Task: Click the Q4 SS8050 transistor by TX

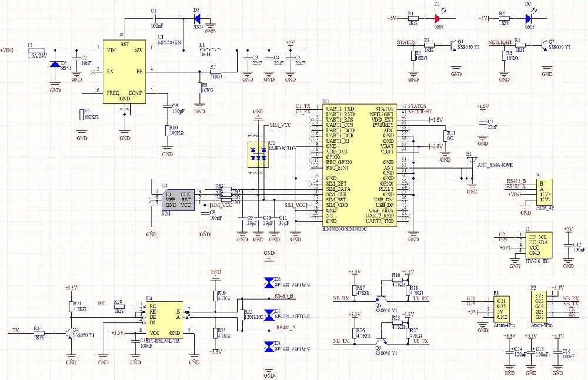Action: point(68,333)
